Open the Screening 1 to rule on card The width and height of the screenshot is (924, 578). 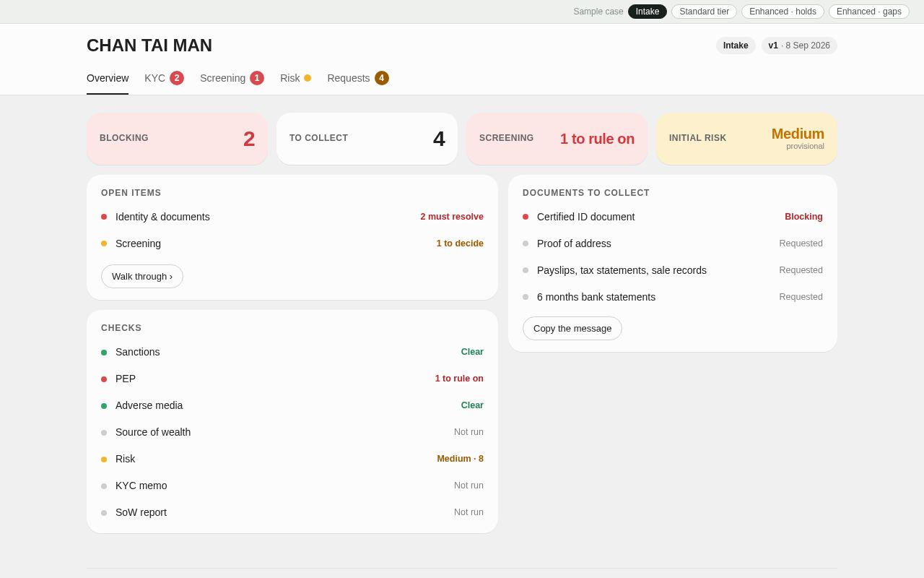coord(557,139)
